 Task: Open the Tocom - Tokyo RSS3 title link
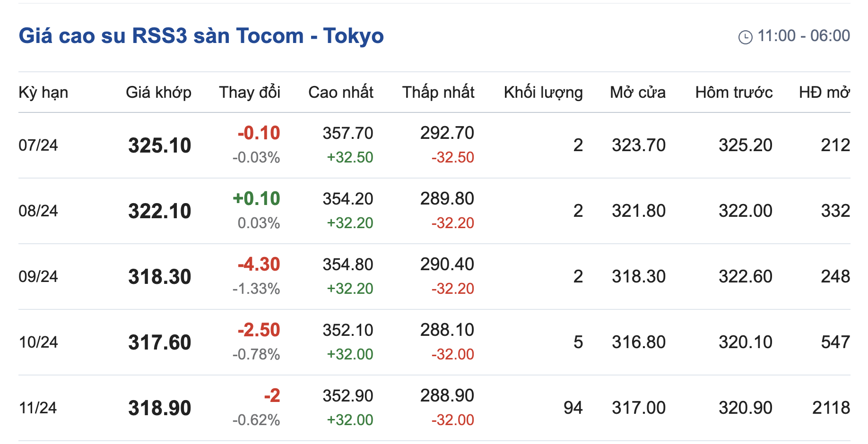(201, 36)
